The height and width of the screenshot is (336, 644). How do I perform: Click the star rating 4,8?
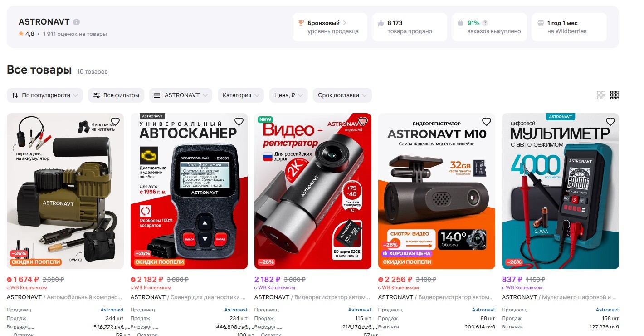pos(26,34)
